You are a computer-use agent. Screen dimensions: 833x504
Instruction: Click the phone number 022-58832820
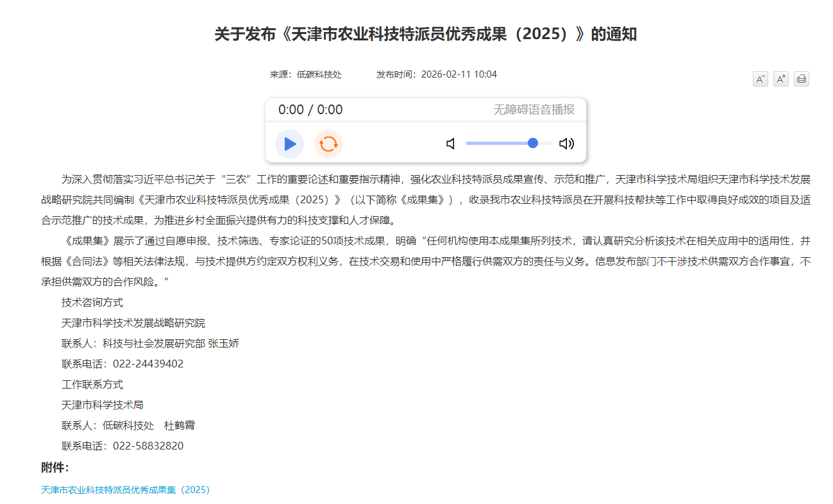coord(148,446)
